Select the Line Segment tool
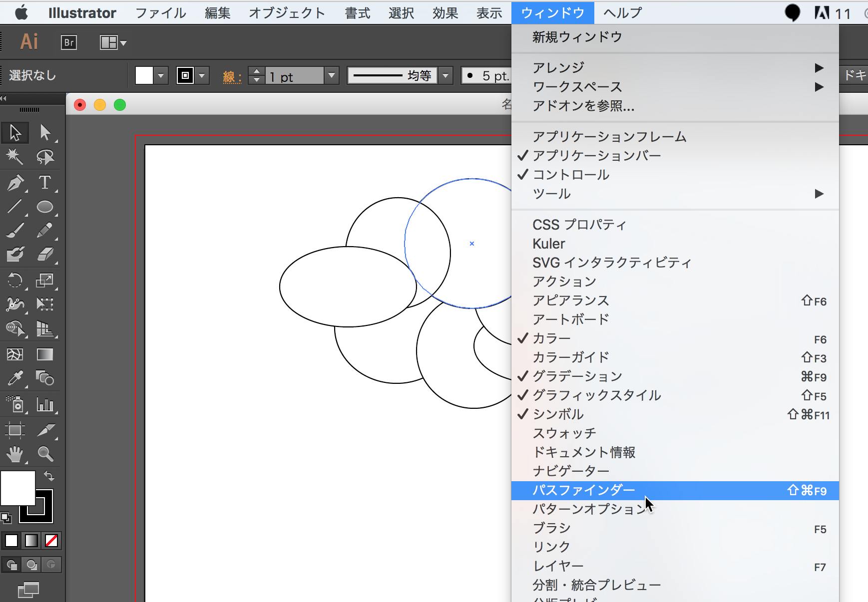This screenshot has width=868, height=602. (15, 207)
